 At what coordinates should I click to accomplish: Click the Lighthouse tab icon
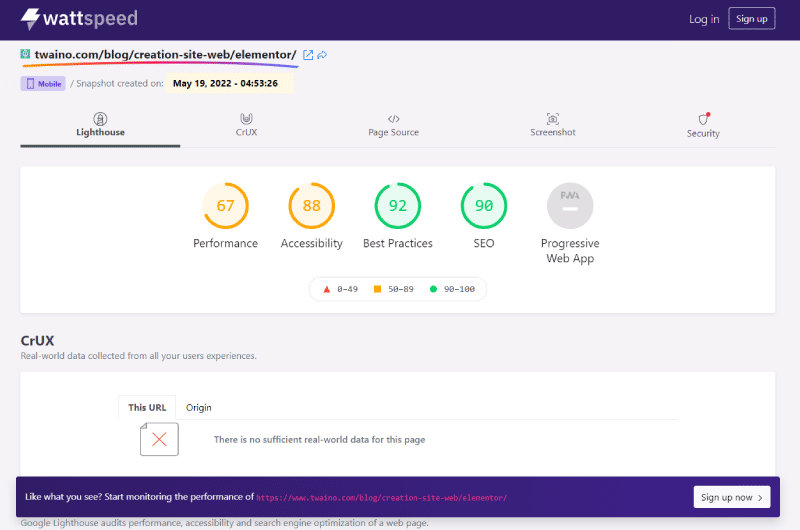click(x=100, y=119)
